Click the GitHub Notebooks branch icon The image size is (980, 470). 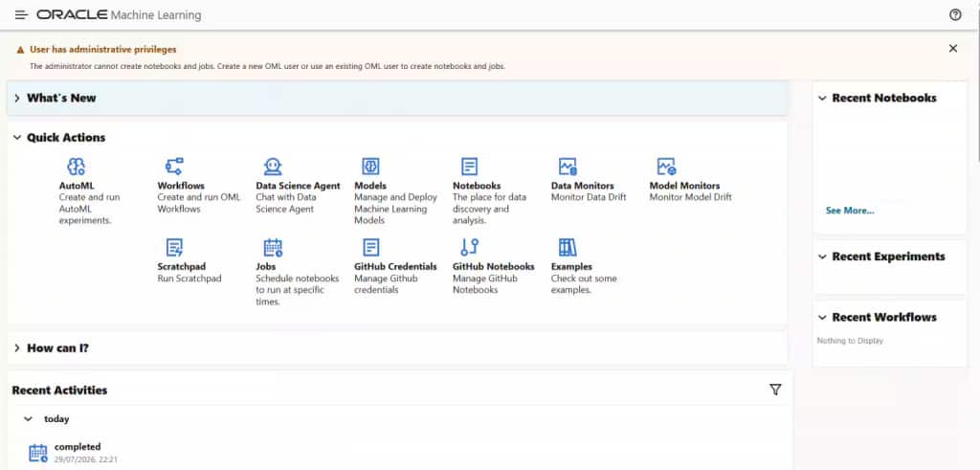point(469,248)
